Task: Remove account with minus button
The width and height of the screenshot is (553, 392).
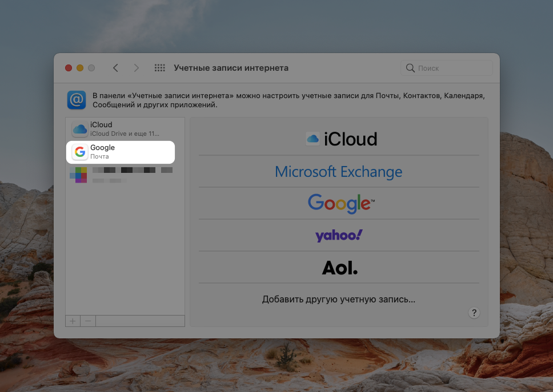Action: coord(88,321)
